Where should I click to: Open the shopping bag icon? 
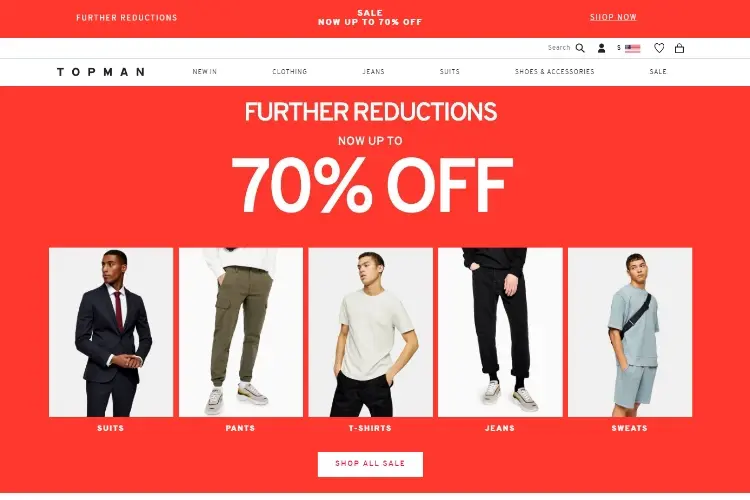(679, 48)
